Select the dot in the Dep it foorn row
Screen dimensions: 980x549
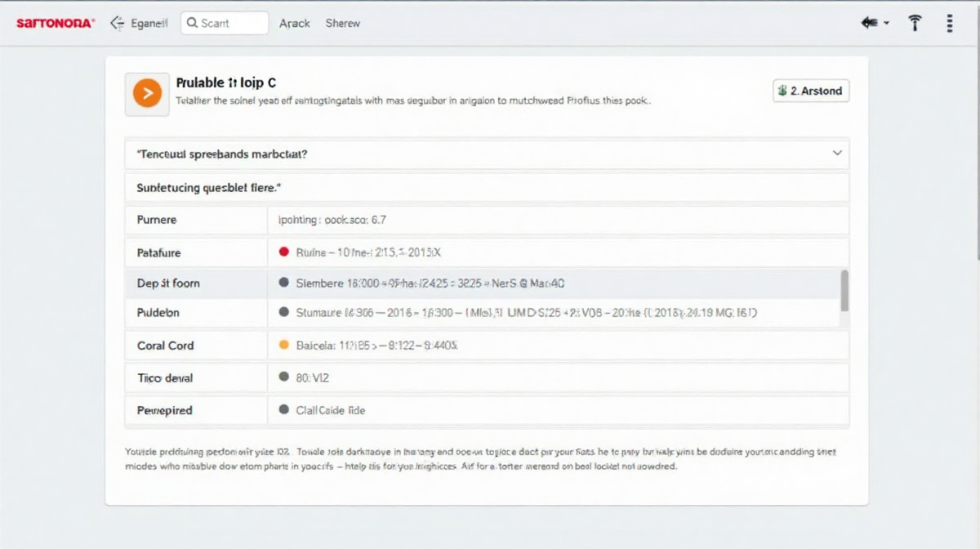(284, 283)
